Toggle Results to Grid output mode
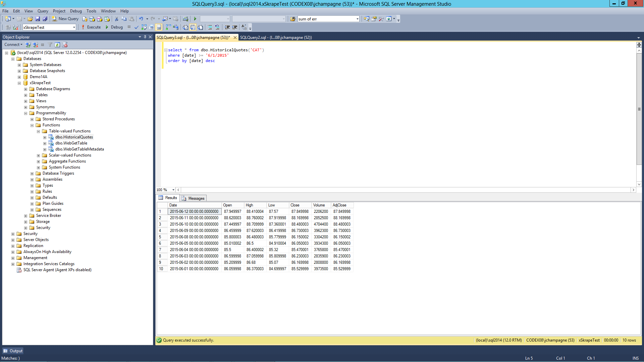The image size is (644, 362). tap(193, 27)
